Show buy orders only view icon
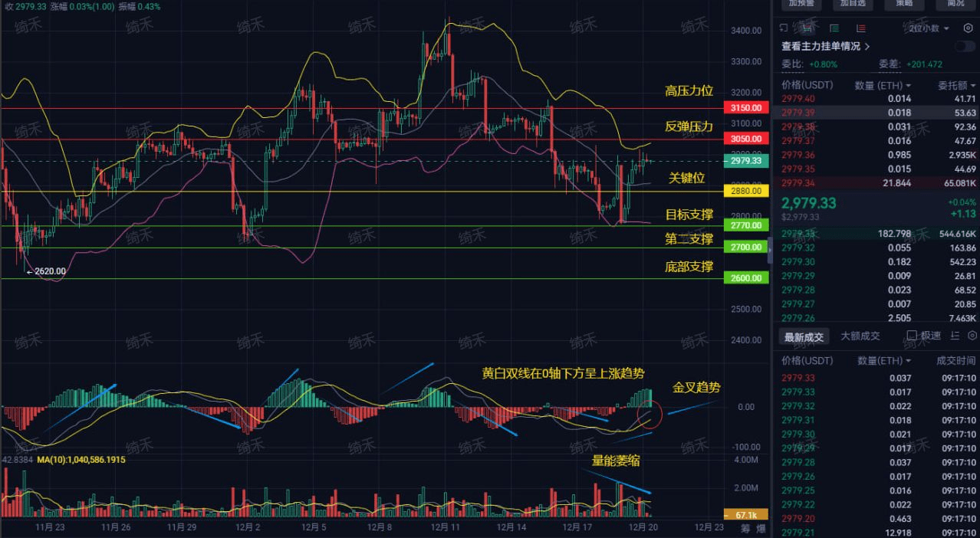Viewport: 980px width, 538px height. (x=834, y=28)
